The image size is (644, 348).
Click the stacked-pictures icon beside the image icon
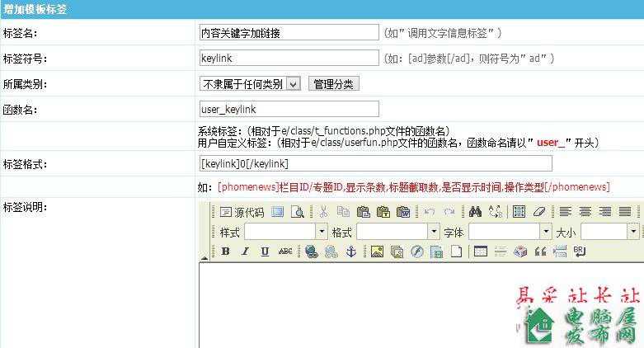pyautogui.click(x=397, y=252)
